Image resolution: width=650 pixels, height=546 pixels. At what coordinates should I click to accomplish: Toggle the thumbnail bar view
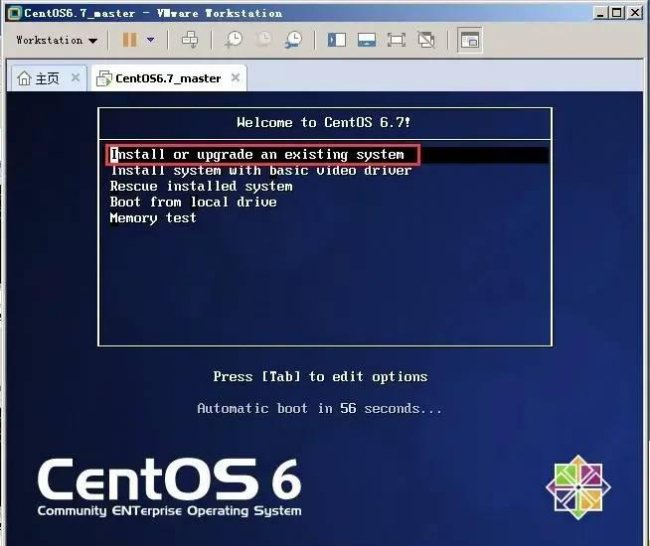(x=366, y=40)
